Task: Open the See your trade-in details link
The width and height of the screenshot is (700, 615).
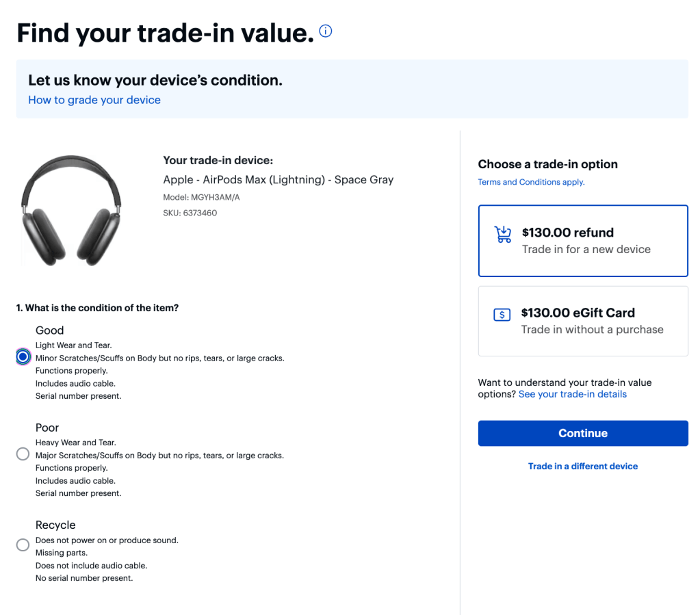Action: click(x=573, y=394)
